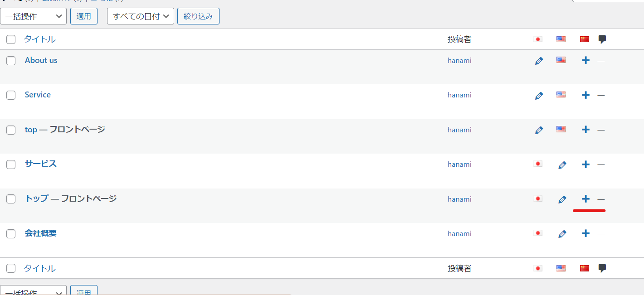This screenshot has height=295, width=644.
Task: Add Chinese translation for About us page
Action: pyautogui.click(x=585, y=60)
